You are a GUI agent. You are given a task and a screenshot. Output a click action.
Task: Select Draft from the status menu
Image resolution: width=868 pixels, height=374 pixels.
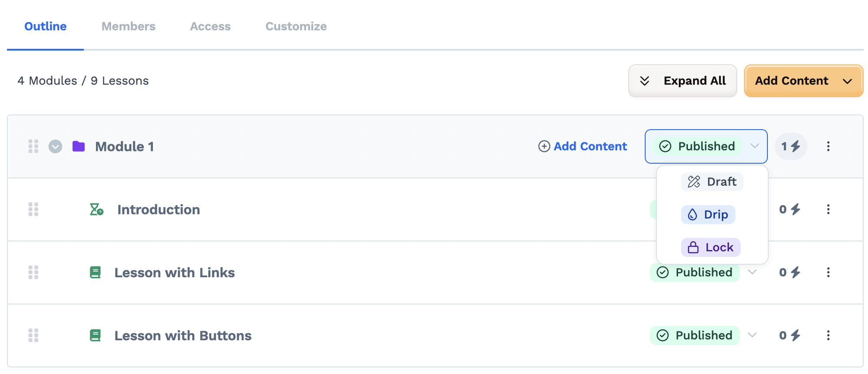pos(712,181)
